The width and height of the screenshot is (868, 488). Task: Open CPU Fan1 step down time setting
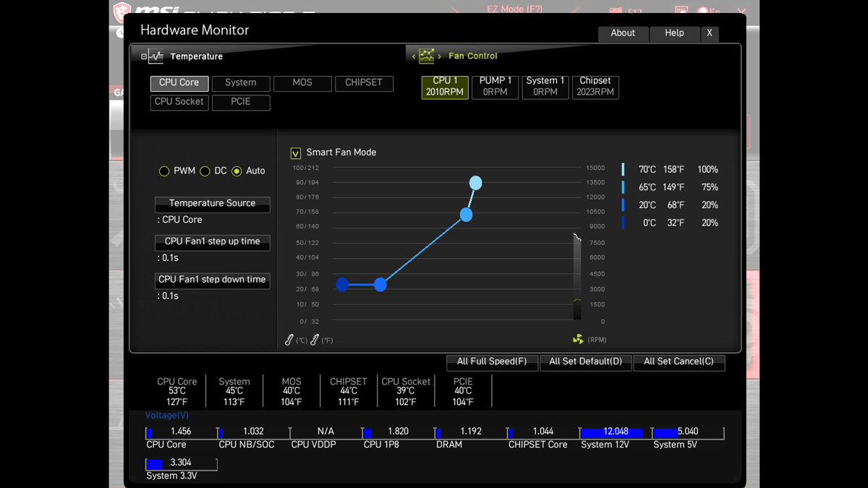tap(213, 281)
